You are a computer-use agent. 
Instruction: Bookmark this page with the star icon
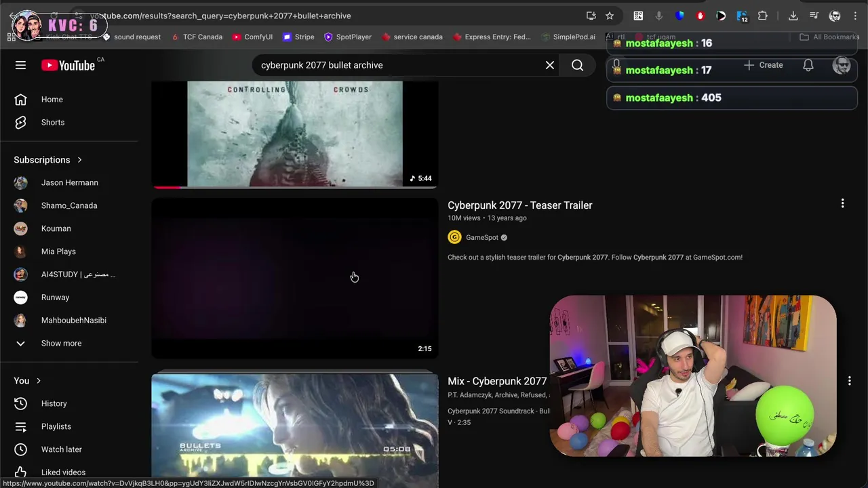pos(610,16)
